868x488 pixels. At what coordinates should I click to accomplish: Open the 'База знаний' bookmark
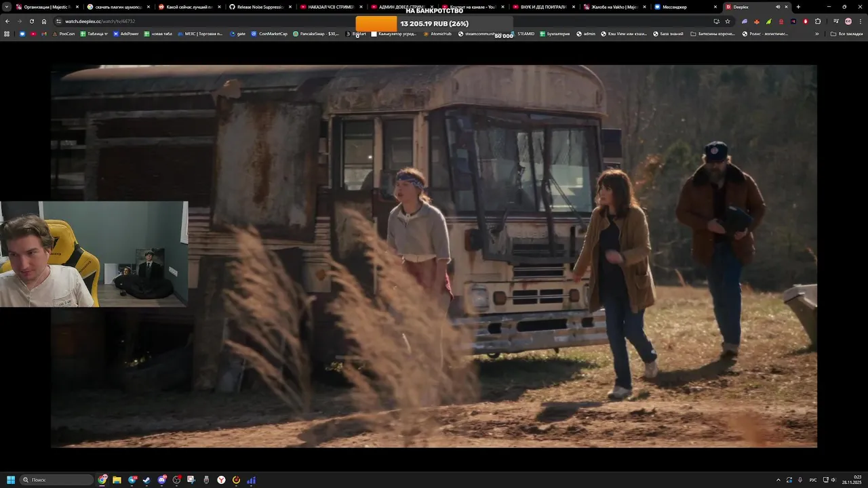pos(668,33)
